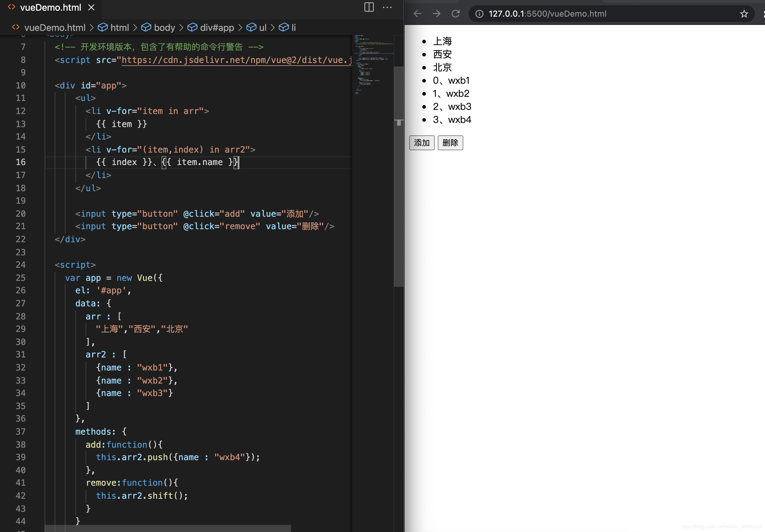Click the "上海","西安","北京" array line
Viewport: 765px width, 532px height.
click(x=142, y=329)
